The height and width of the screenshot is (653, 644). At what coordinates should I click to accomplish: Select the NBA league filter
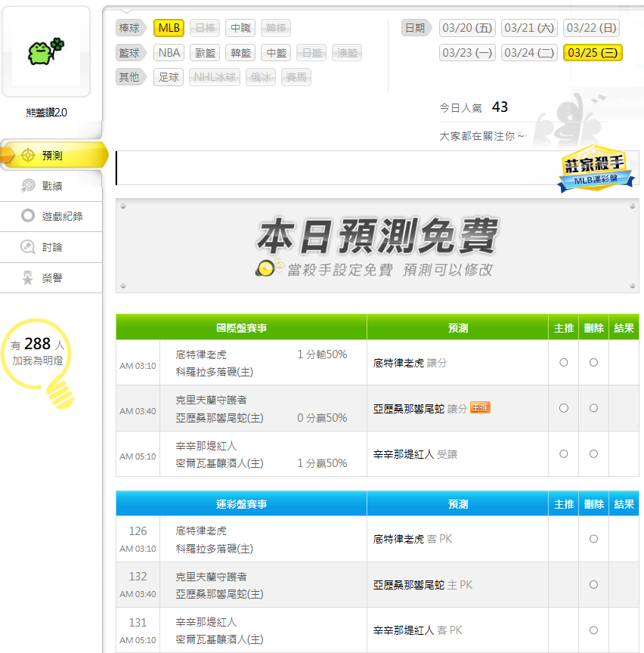pos(169,53)
